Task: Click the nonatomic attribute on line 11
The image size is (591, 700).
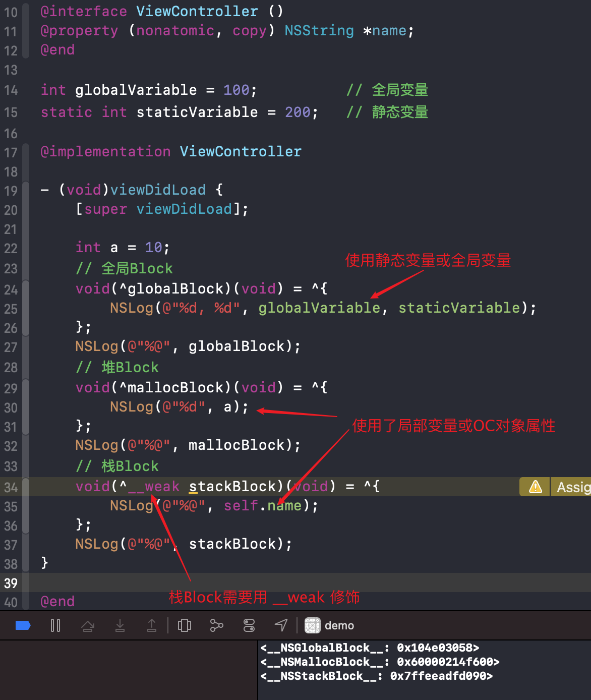Action: (175, 30)
